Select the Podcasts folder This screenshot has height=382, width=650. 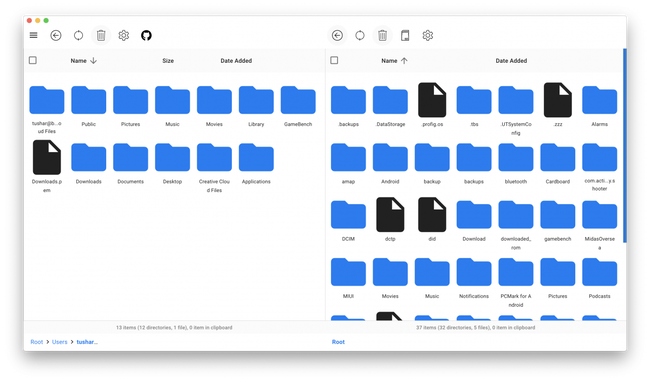(599, 278)
